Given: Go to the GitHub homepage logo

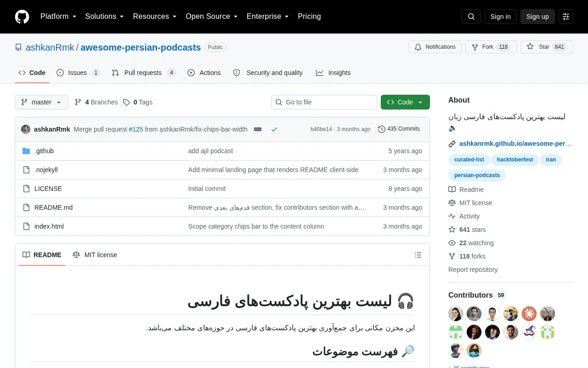Looking at the screenshot, I should [22, 17].
